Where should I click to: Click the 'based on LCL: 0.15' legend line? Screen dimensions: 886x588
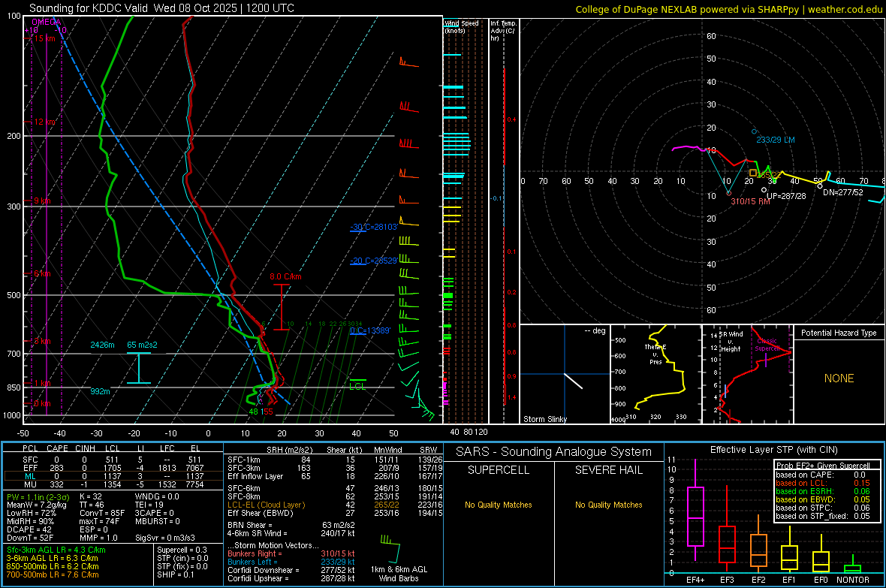point(823,483)
